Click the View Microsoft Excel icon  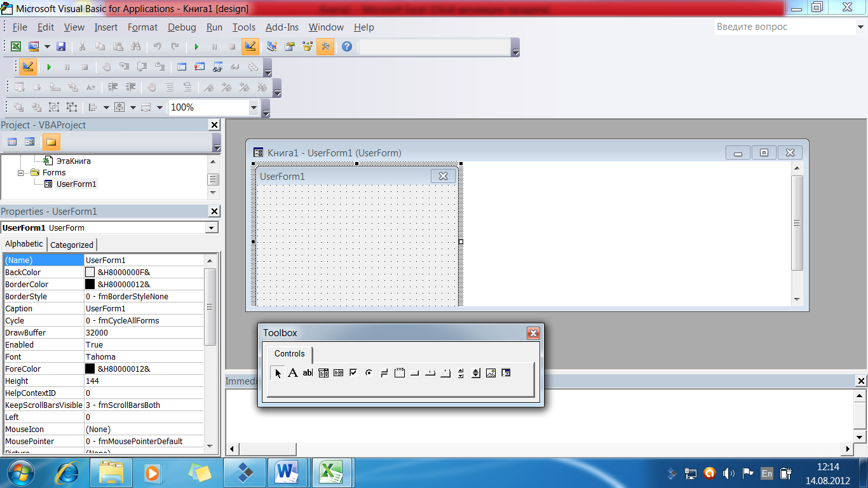pyautogui.click(x=15, y=46)
